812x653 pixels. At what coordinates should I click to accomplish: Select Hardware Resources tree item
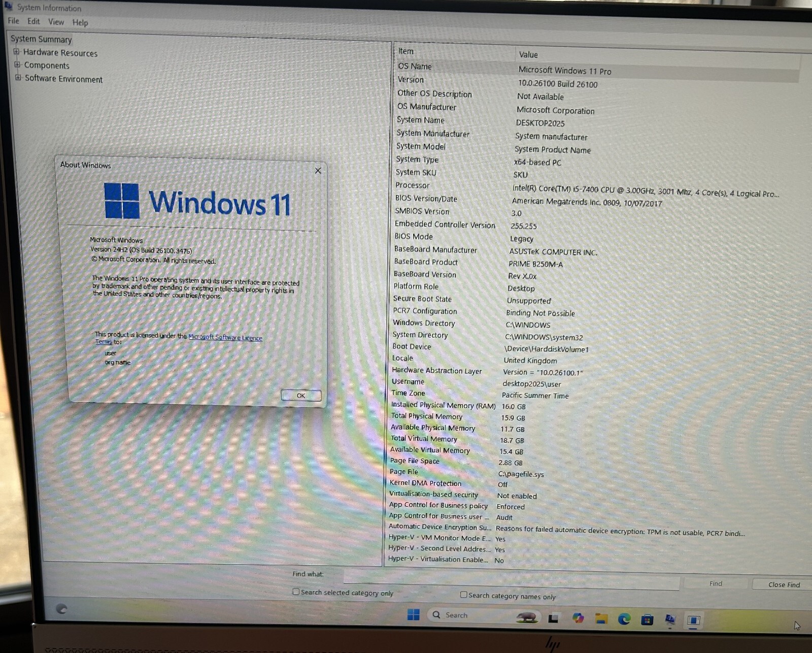tap(60, 53)
